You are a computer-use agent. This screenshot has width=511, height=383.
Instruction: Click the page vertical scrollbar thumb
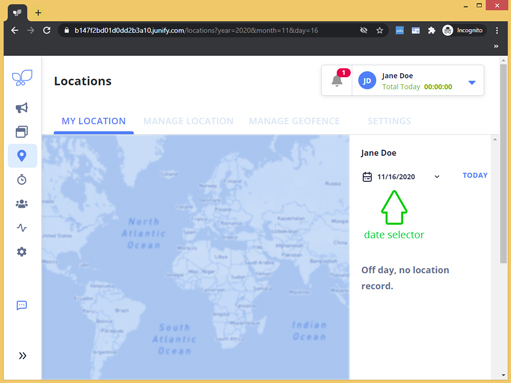tap(503, 163)
